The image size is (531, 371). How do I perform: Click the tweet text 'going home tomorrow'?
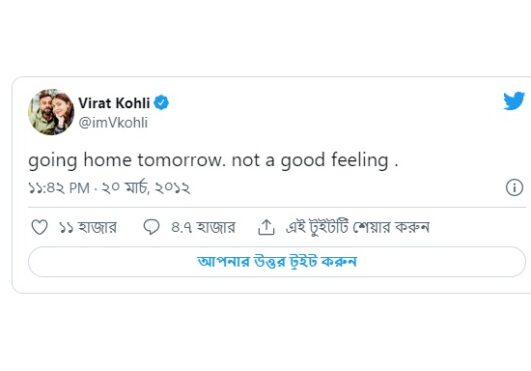(x=127, y=160)
